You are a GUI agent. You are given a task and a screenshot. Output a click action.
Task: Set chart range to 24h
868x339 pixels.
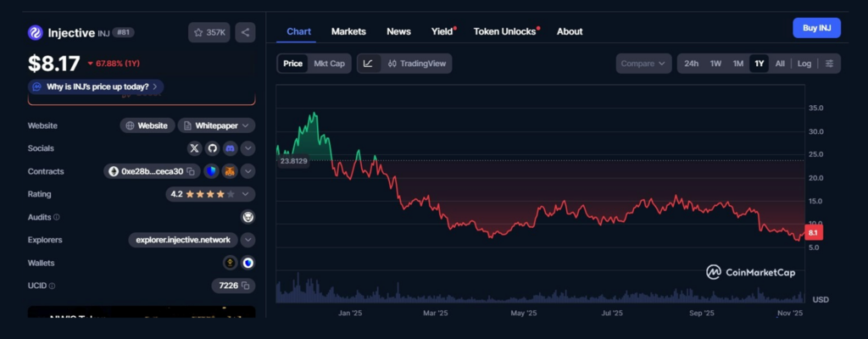(x=691, y=64)
